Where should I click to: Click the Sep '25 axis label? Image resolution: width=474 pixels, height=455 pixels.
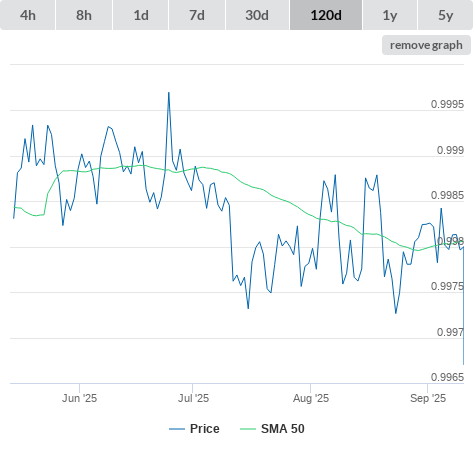coord(428,398)
